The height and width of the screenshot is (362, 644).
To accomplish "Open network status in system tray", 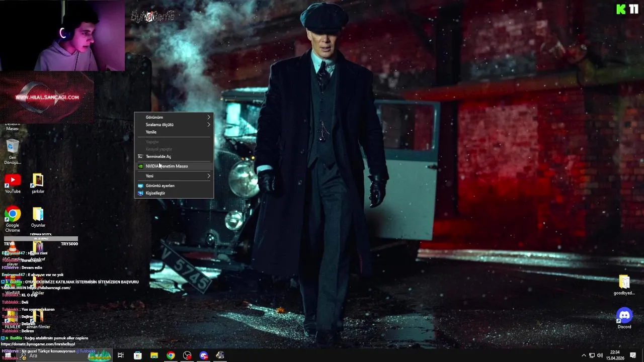I will [592, 355].
